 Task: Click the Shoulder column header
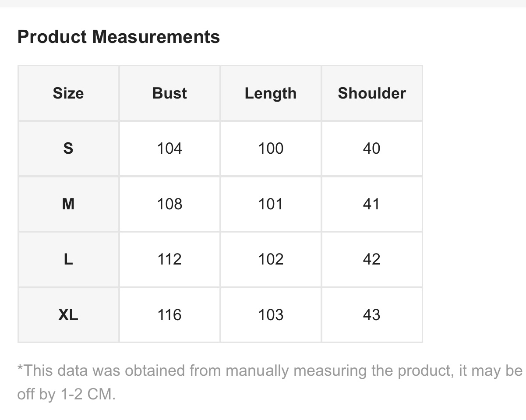tap(372, 93)
